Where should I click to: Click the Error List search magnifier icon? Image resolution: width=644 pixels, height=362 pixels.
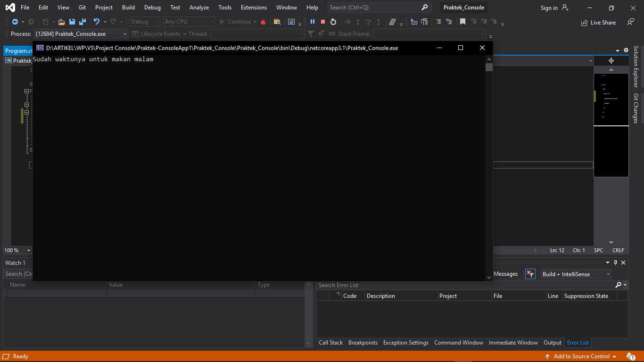click(619, 285)
